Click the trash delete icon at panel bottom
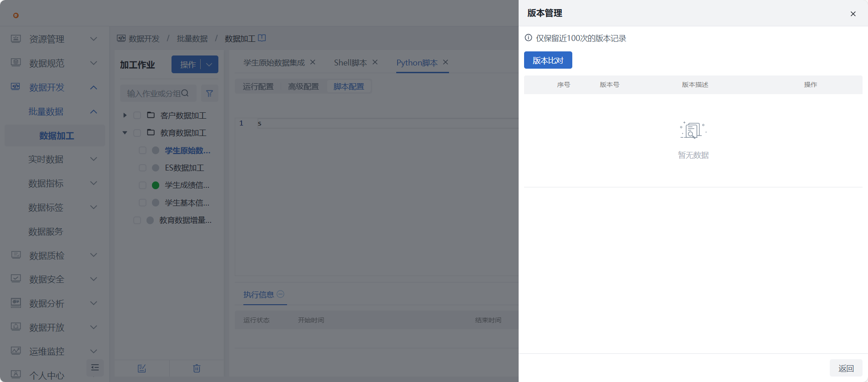Screen dimensions: 868x382 pyautogui.click(x=197, y=368)
